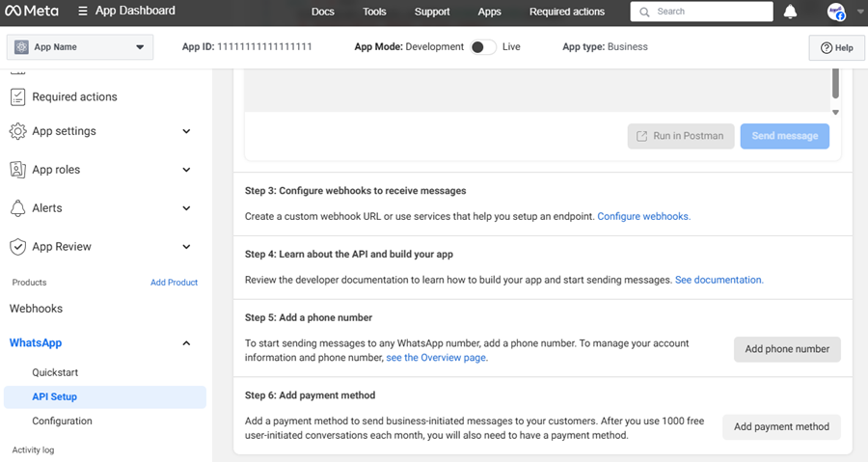Open Support in the top menu
868x462 pixels.
pyautogui.click(x=432, y=12)
